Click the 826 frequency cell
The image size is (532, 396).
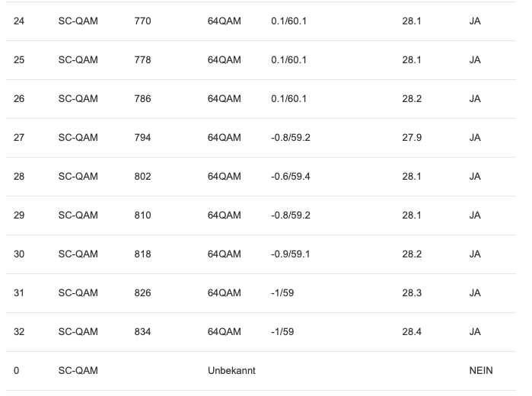(142, 293)
